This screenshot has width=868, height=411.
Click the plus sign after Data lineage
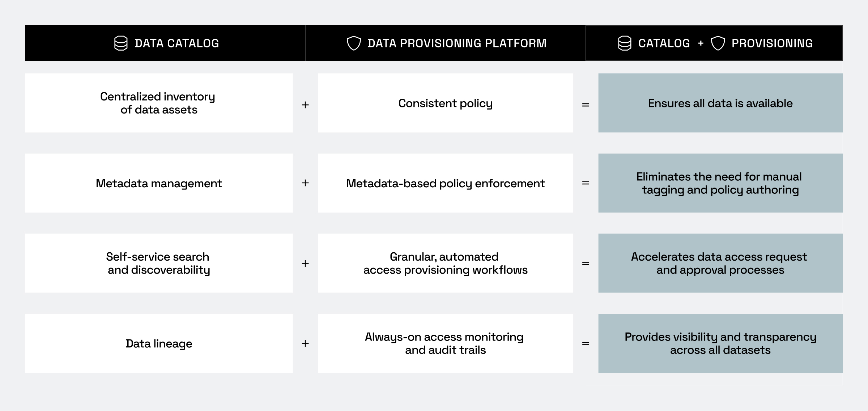point(305,343)
